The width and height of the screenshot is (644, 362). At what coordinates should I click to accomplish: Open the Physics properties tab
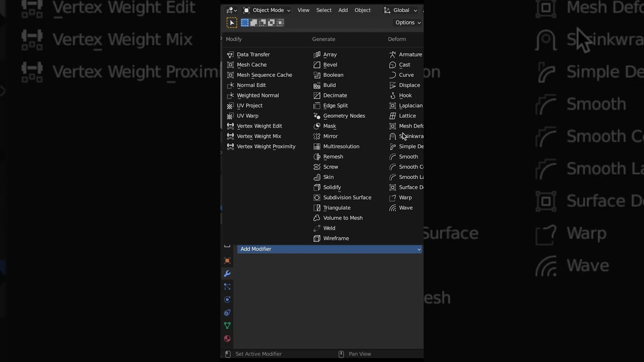tap(227, 300)
